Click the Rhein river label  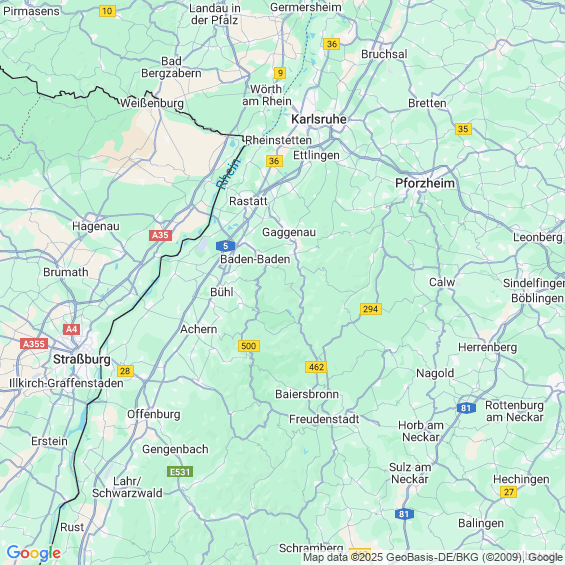[x=228, y=173]
